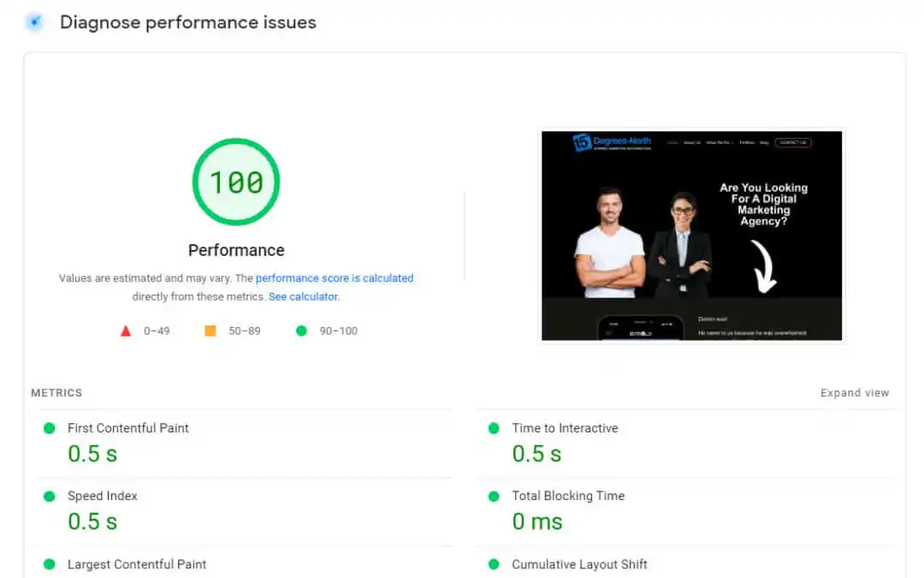Click the 100 performance score gauge
The height and width of the screenshot is (578, 924).
tap(236, 182)
